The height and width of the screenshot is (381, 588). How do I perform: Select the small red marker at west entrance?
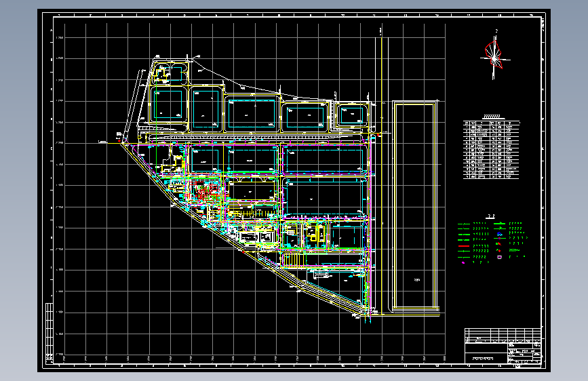(119, 140)
